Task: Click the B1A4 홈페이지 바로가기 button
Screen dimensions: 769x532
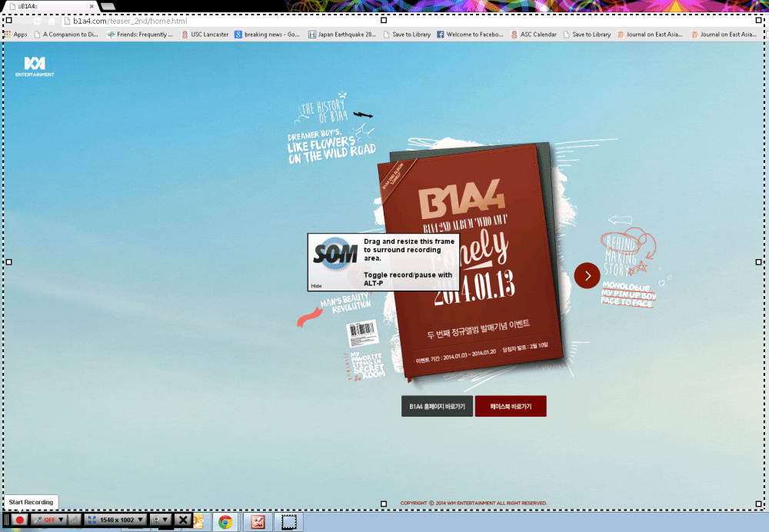Action: 438,406
